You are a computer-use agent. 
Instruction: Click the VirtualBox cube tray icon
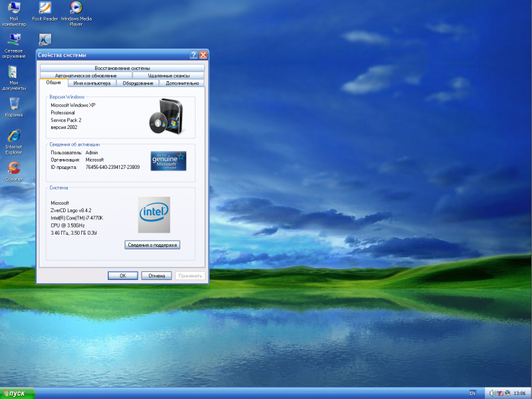click(x=507, y=393)
